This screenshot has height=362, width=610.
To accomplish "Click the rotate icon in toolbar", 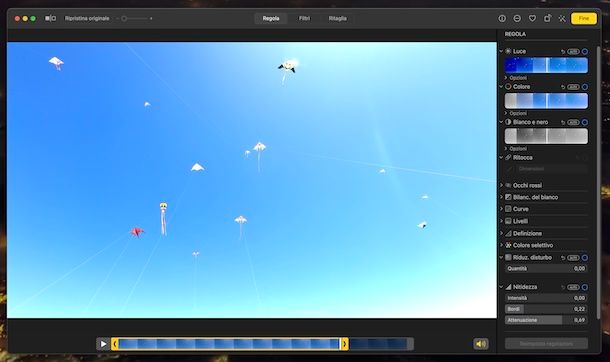I will tap(547, 18).
